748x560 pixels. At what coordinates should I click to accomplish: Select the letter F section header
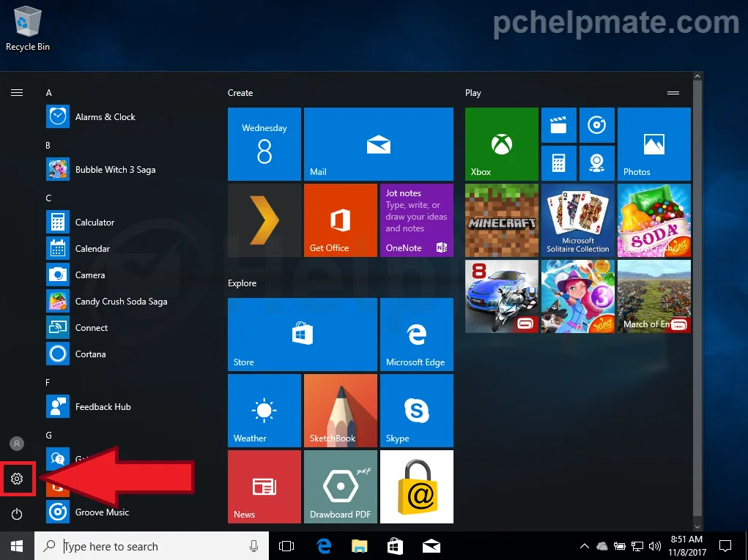(x=48, y=383)
